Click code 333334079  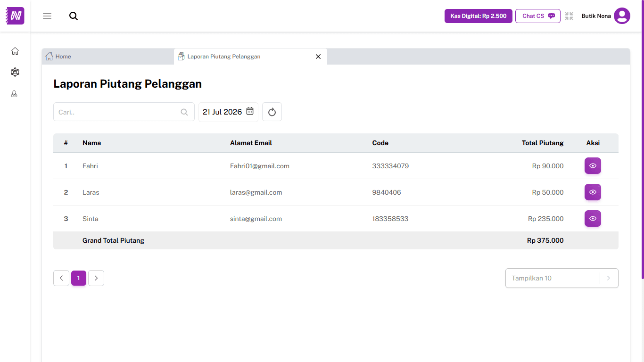coord(391,166)
